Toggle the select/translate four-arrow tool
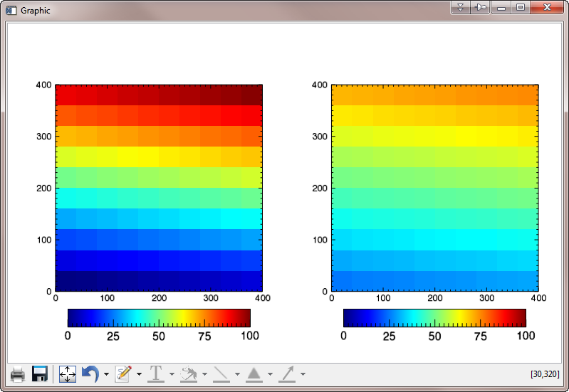Screen dimensions: 569x392 coord(67,374)
